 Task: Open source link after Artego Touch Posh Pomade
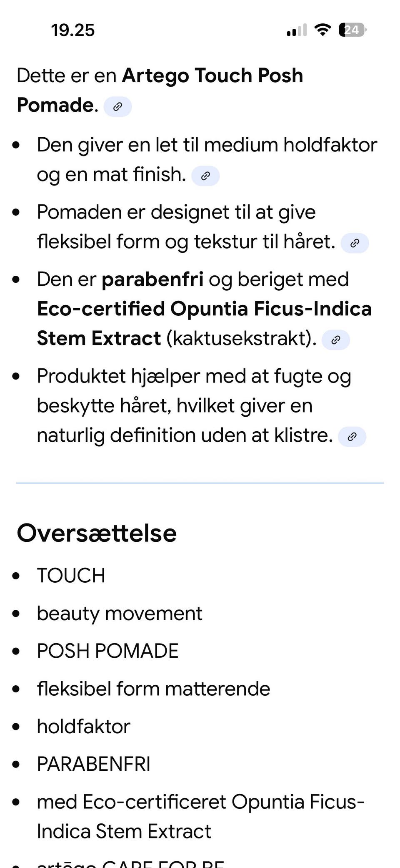click(117, 107)
